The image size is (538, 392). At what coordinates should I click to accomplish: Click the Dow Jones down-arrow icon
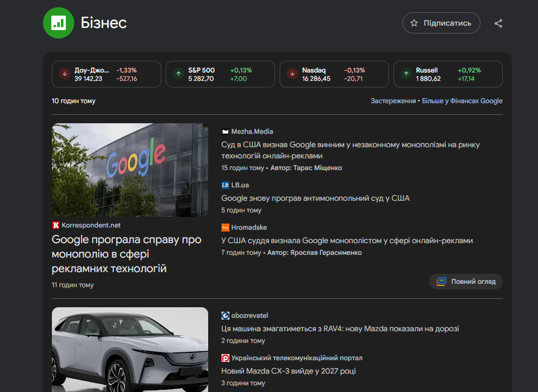click(65, 74)
